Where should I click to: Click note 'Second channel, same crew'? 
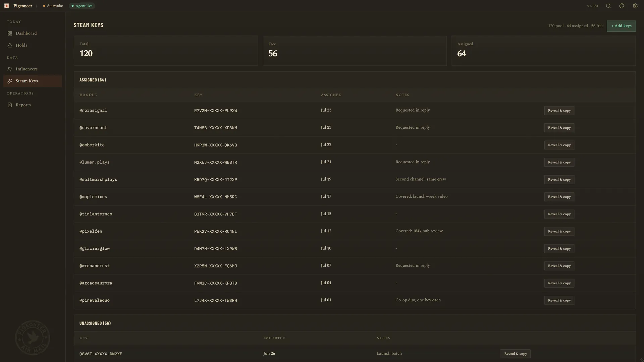tap(421, 179)
